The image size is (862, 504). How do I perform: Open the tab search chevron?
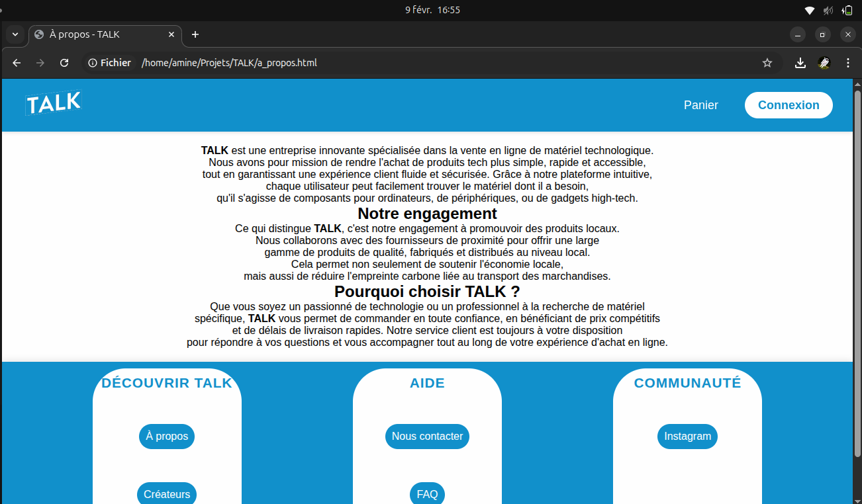14,34
